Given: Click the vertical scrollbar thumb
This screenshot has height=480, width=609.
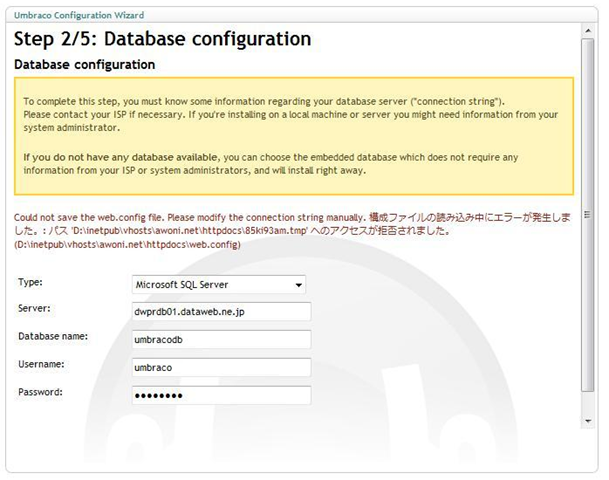Looking at the screenshot, I should pyautogui.click(x=588, y=215).
